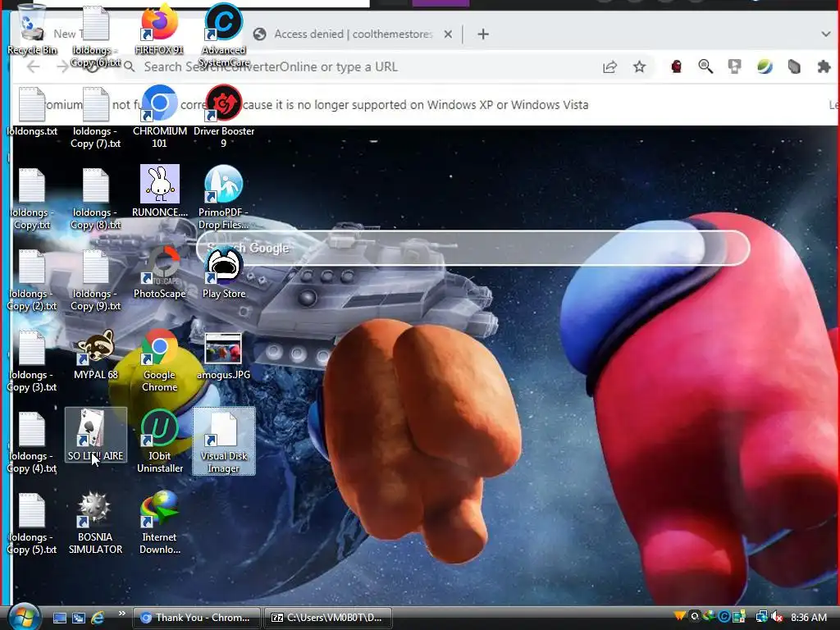Image resolution: width=840 pixels, height=630 pixels.
Task: Launch Internet Explorer from quick launch
Action: click(x=98, y=618)
